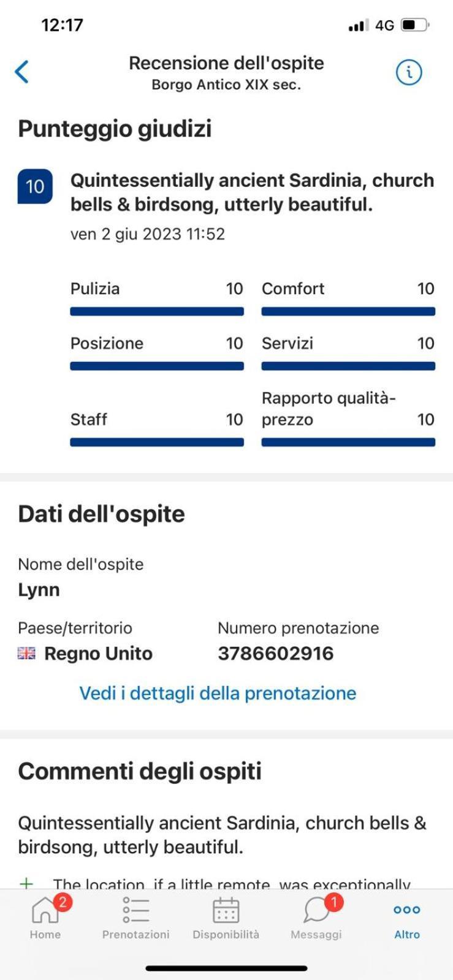Screen dimensions: 453x980
Task: Tap the Pulizia rating bar
Action: click(157, 311)
